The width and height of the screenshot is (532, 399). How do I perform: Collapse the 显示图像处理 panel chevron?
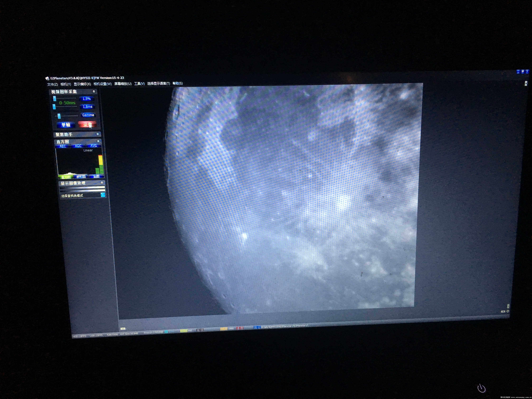pyautogui.click(x=102, y=183)
